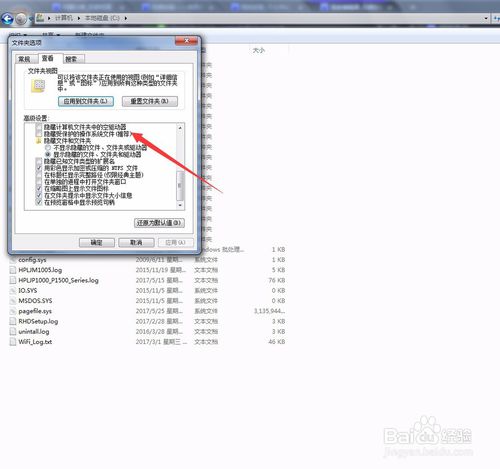The image size is (500, 469).
Task: Toggle 在缩略图上显示文件图标 checkbox
Action: pyautogui.click(x=39, y=189)
